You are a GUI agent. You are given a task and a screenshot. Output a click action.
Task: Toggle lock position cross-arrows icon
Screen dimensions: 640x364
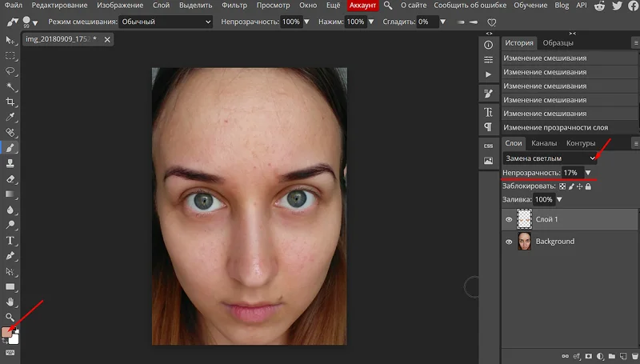tap(579, 186)
